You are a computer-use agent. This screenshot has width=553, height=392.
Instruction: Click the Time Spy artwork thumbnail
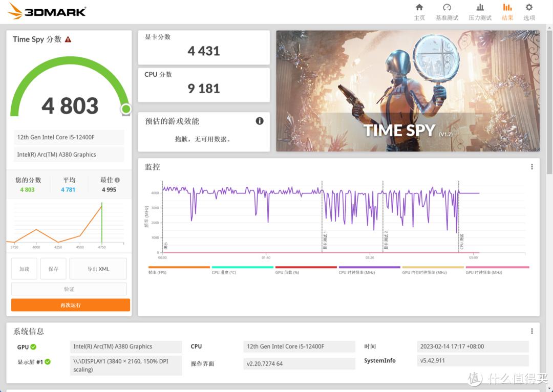(x=407, y=91)
